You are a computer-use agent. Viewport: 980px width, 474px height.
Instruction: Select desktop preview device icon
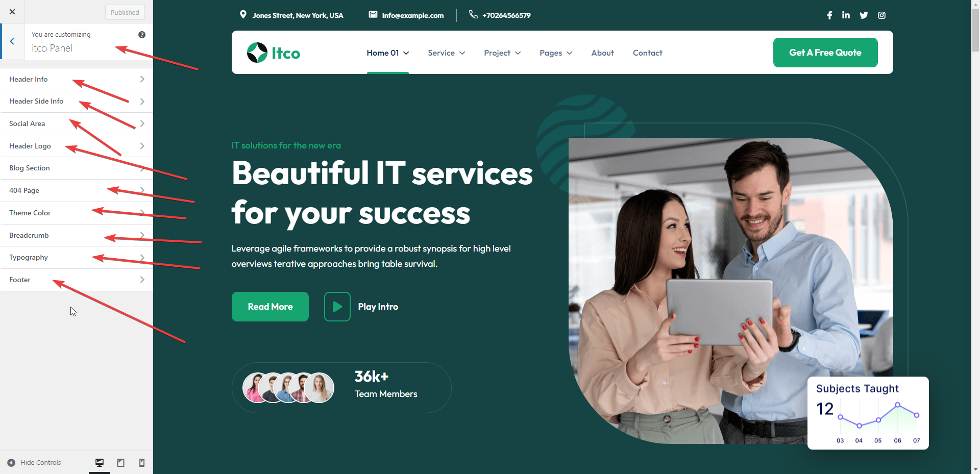point(100,462)
